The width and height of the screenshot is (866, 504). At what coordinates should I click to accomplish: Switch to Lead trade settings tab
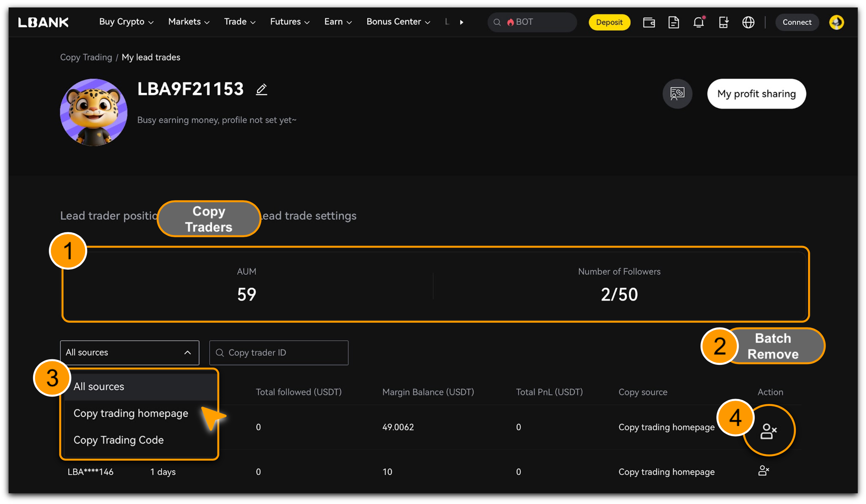click(x=309, y=216)
